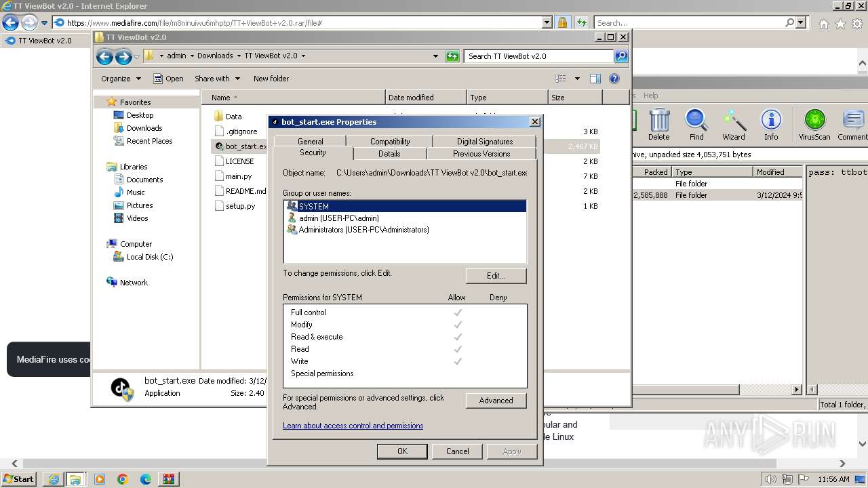Click the Search TT ViewBot v2.0 field

[538, 56]
